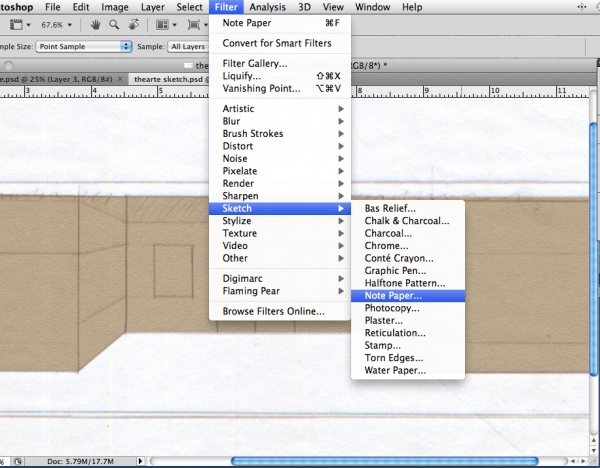Viewport: 600px width, 468px height.
Task: Open the Select menu
Action: (189, 7)
